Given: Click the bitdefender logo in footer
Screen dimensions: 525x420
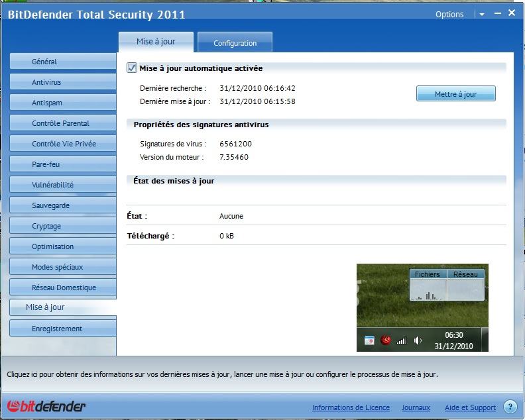Looking at the screenshot, I should pyautogui.click(x=46, y=406).
